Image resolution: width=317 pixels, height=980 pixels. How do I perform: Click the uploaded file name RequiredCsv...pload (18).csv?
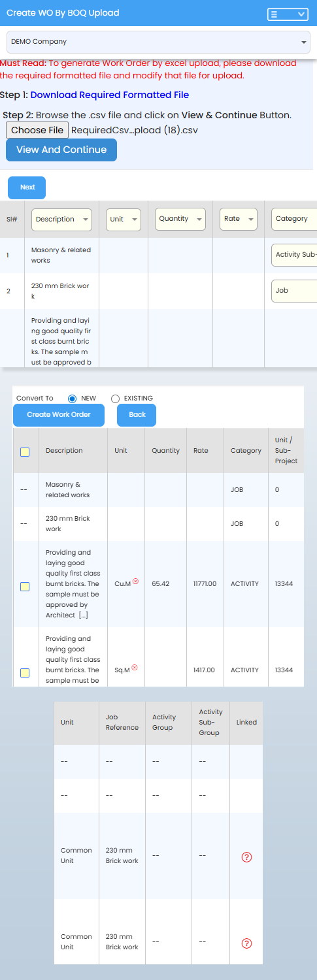coord(134,130)
